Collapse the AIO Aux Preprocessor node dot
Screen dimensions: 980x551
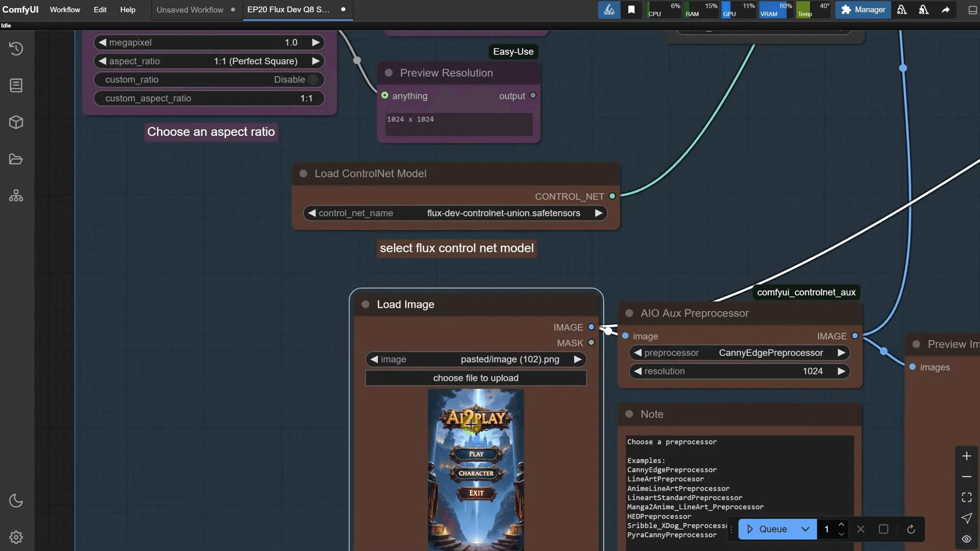[629, 313]
